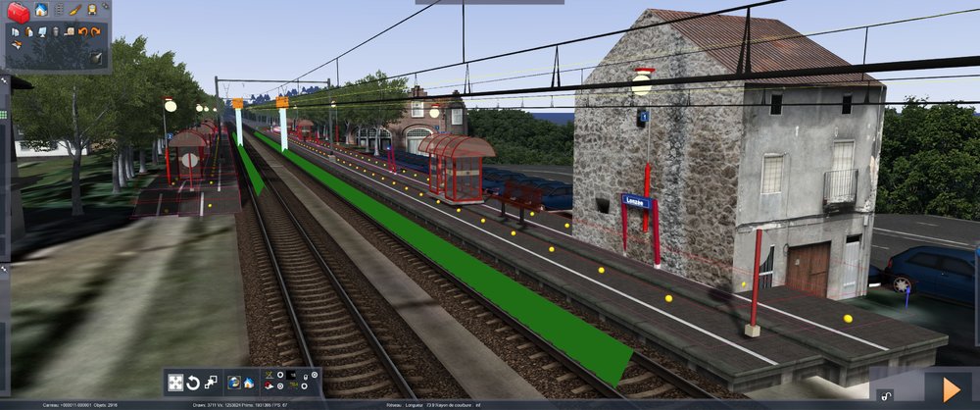Select the four-arrow move tool
This screenshot has width=980, height=410.
tap(175, 383)
